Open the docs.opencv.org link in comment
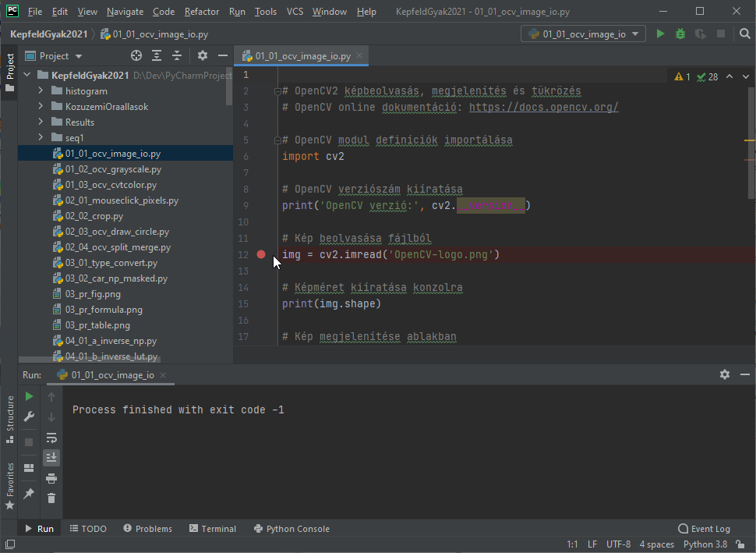 pos(543,107)
